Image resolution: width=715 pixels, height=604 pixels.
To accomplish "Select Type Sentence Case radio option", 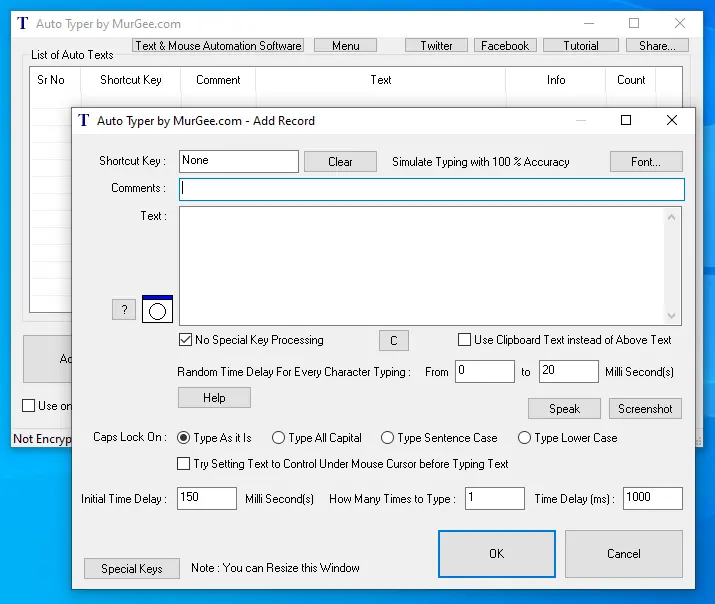I will coord(387,438).
